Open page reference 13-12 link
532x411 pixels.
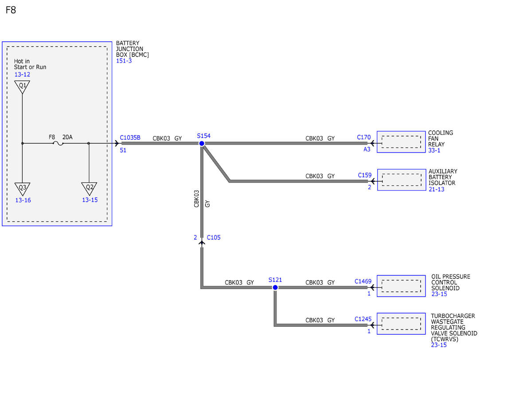(x=22, y=74)
